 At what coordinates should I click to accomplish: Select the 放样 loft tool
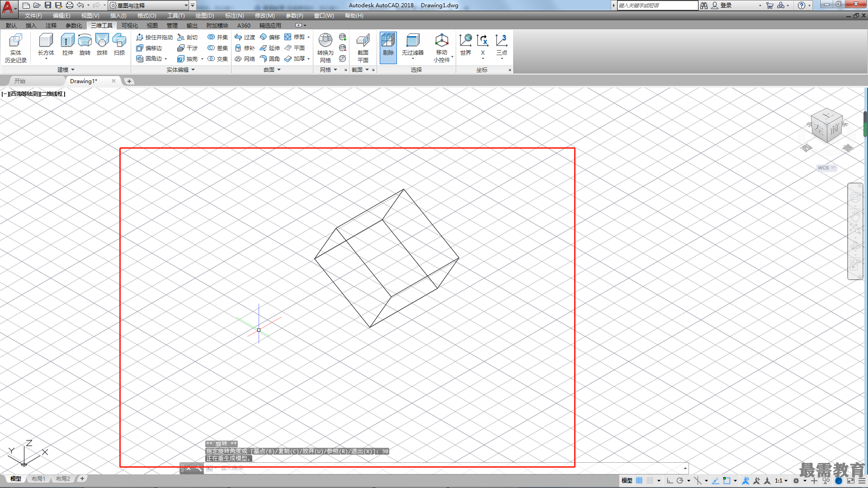[102, 45]
